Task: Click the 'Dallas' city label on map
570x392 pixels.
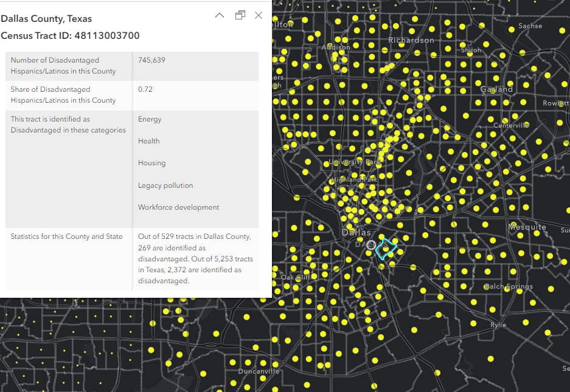Action: coord(356,233)
